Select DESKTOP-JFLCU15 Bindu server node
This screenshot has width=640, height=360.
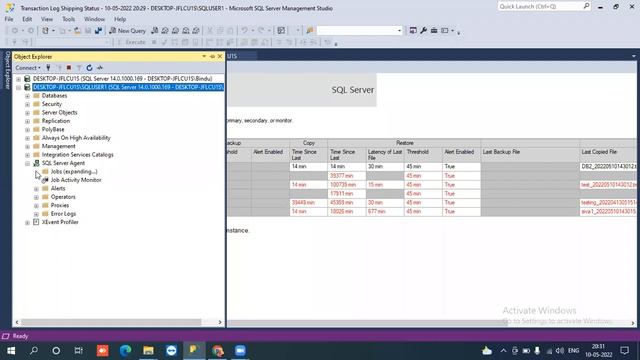point(122,78)
